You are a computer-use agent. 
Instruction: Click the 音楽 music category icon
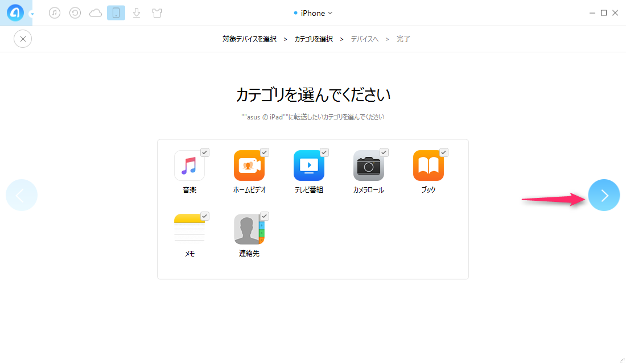[x=190, y=166]
